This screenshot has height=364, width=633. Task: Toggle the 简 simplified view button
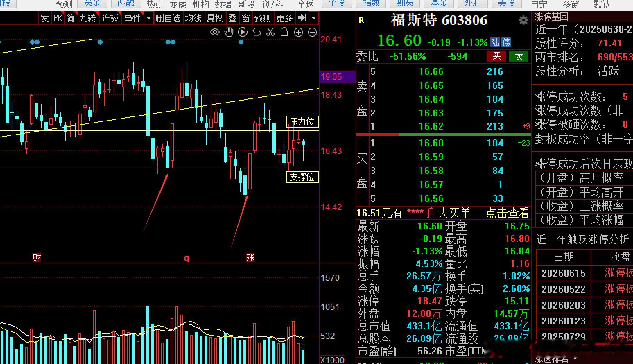pos(71,18)
